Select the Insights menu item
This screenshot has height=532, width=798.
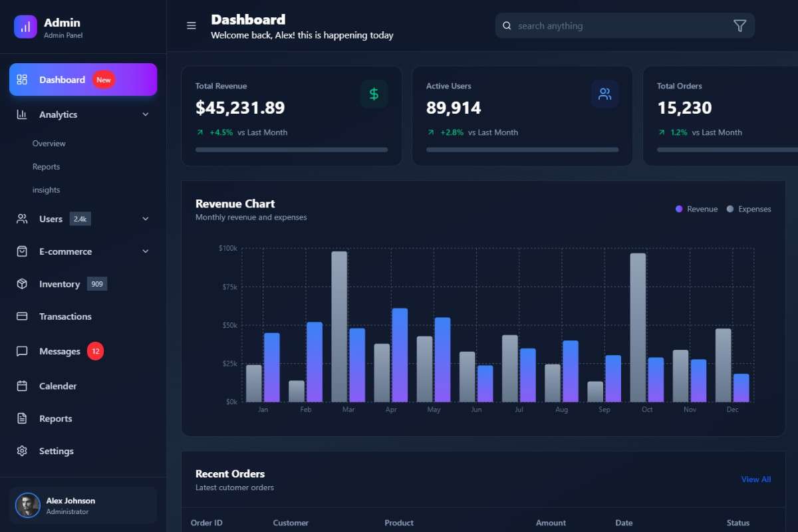pyautogui.click(x=46, y=190)
